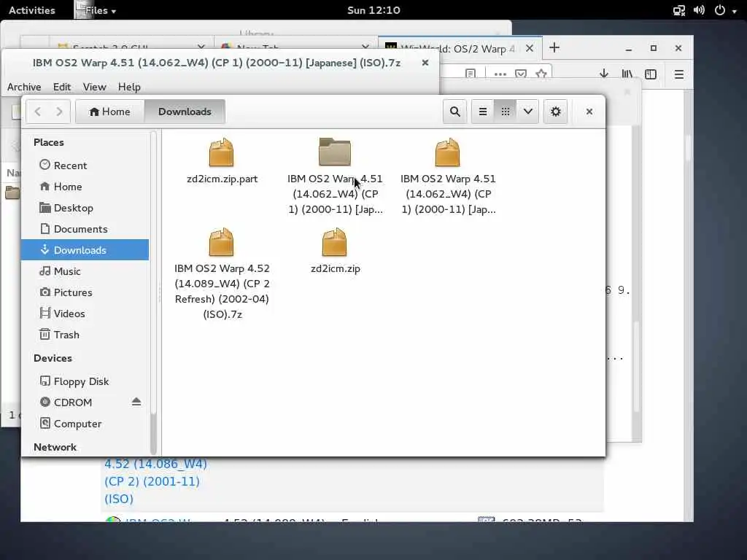Open the search button in Files toolbar

tap(455, 112)
